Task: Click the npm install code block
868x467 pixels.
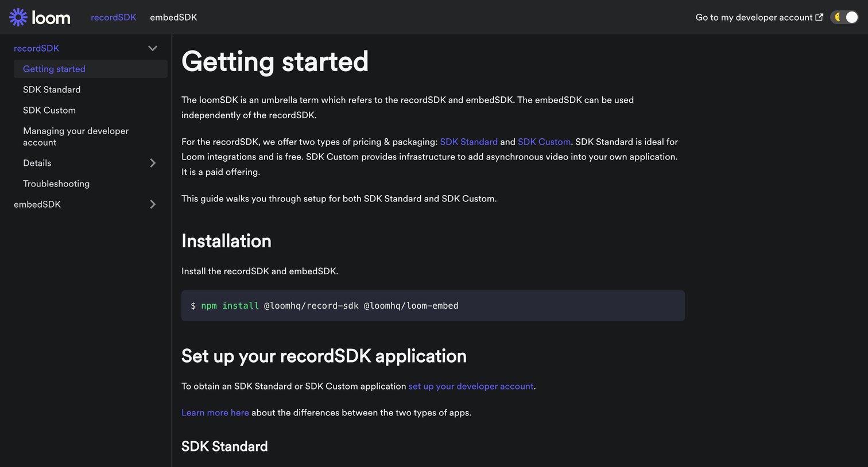Action: coord(433,306)
